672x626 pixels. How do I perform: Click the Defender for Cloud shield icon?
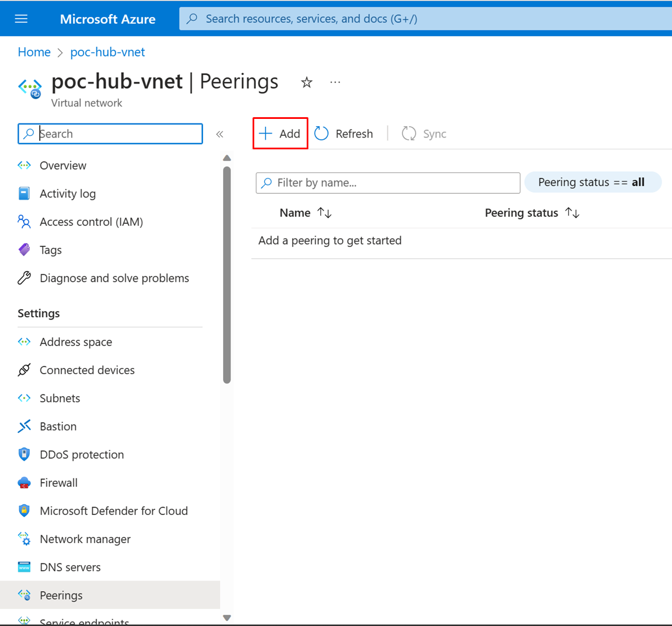coord(24,510)
